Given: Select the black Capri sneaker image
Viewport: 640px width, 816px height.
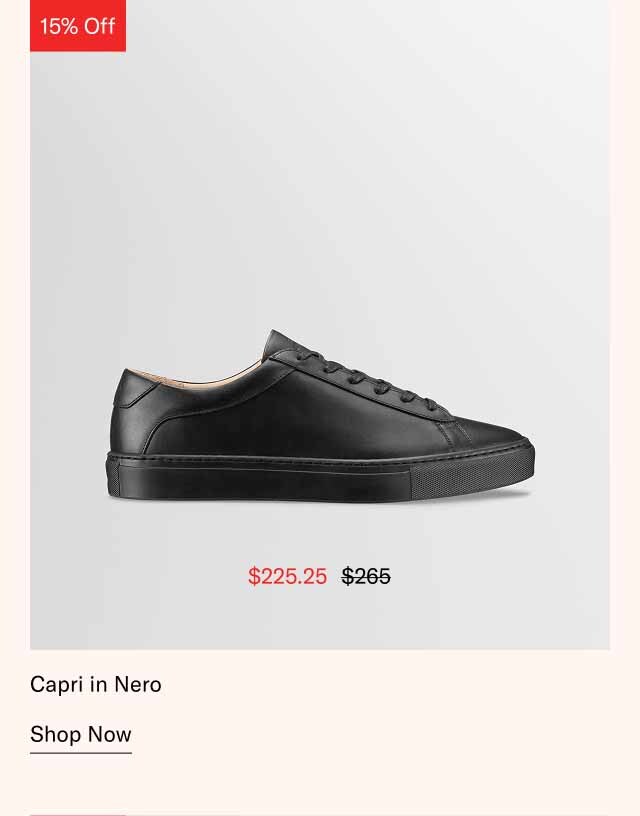Looking at the screenshot, I should (x=320, y=410).
